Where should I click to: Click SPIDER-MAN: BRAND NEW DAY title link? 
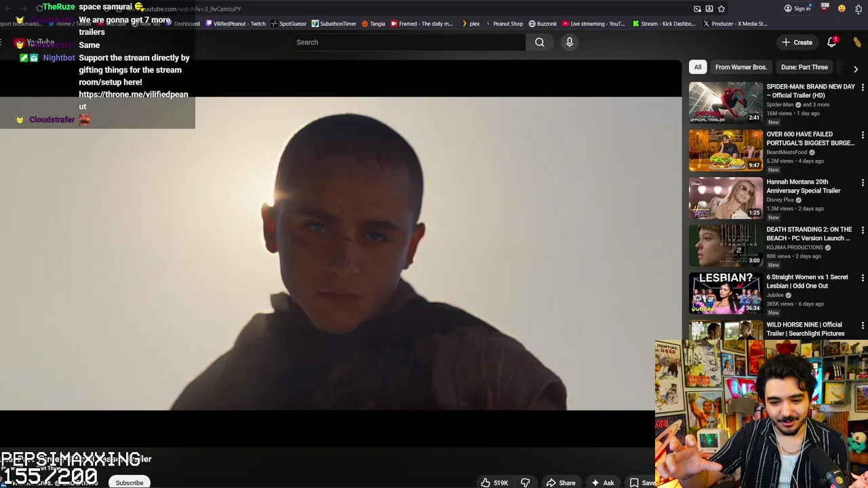click(810, 91)
